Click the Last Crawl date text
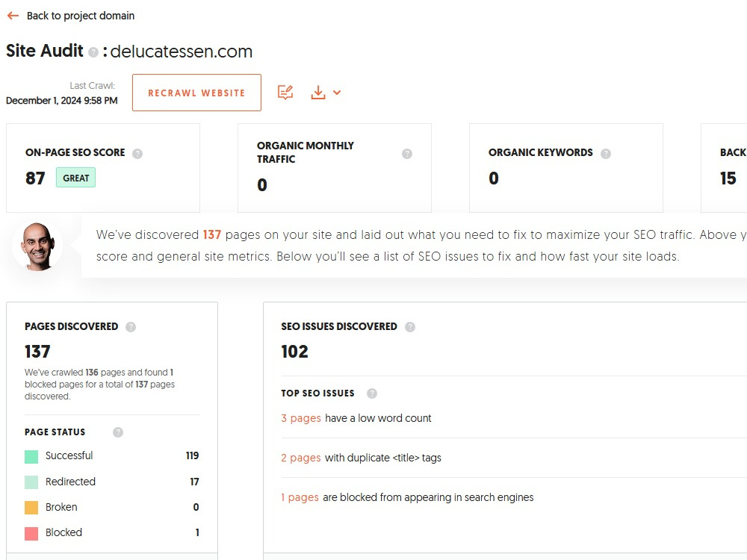Screen dimensions: 747x560 [x=62, y=101]
